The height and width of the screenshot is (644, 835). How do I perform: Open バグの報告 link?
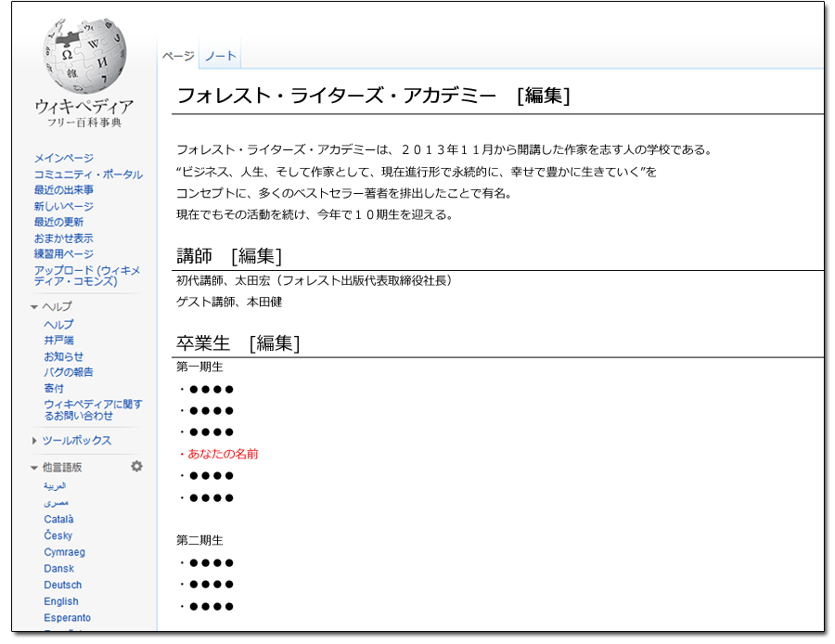pos(68,372)
